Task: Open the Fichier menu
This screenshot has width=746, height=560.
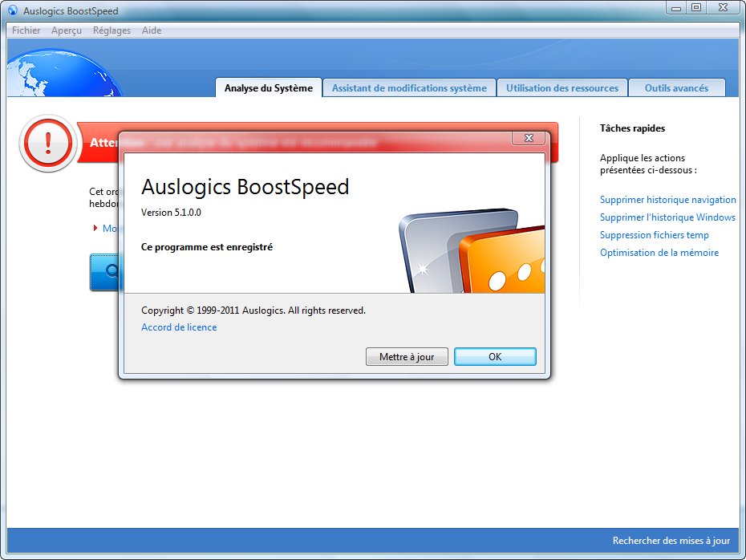Action: (26, 30)
